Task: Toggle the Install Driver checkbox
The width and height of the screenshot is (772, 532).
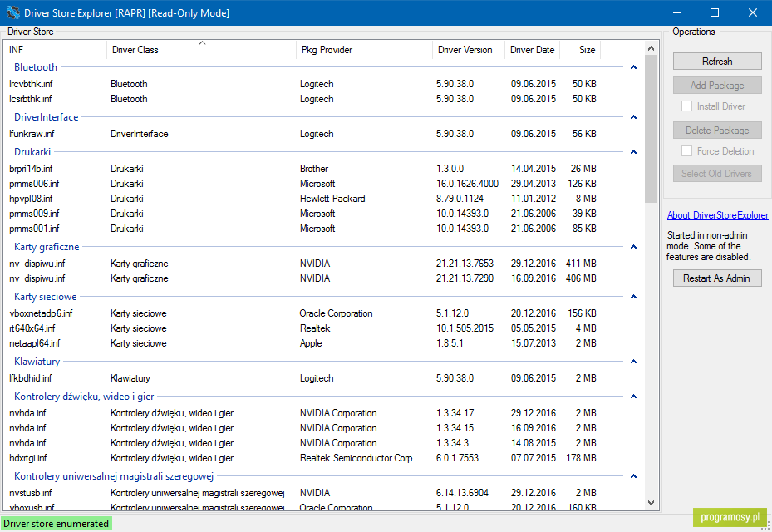Action: pyautogui.click(x=686, y=106)
